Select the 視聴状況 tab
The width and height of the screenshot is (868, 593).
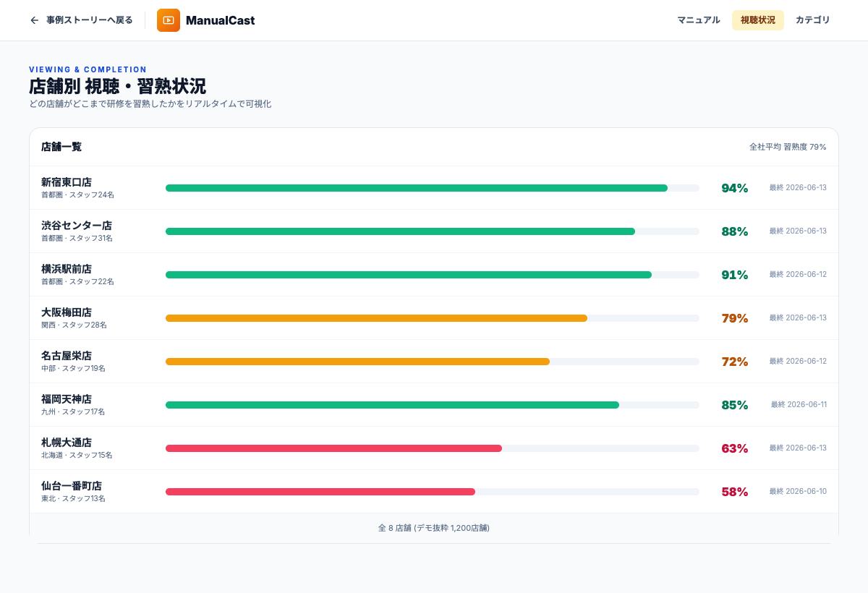[758, 20]
